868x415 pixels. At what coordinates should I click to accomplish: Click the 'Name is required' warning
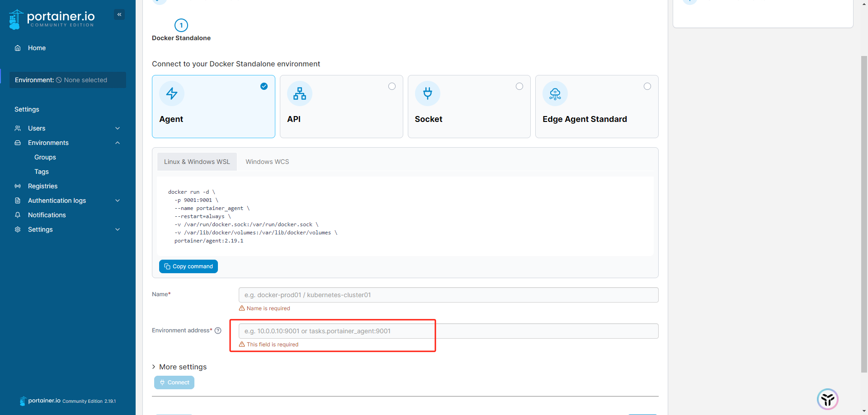click(x=264, y=308)
